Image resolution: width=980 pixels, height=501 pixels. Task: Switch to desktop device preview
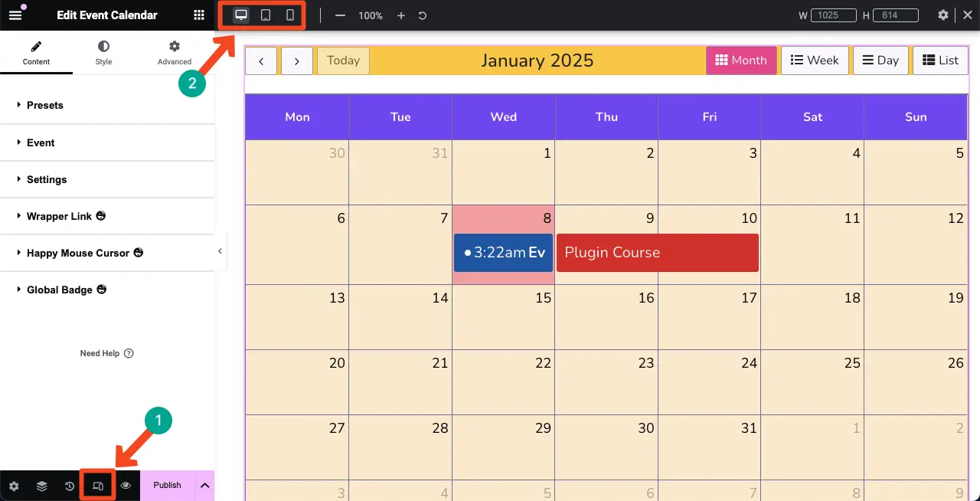coord(241,15)
